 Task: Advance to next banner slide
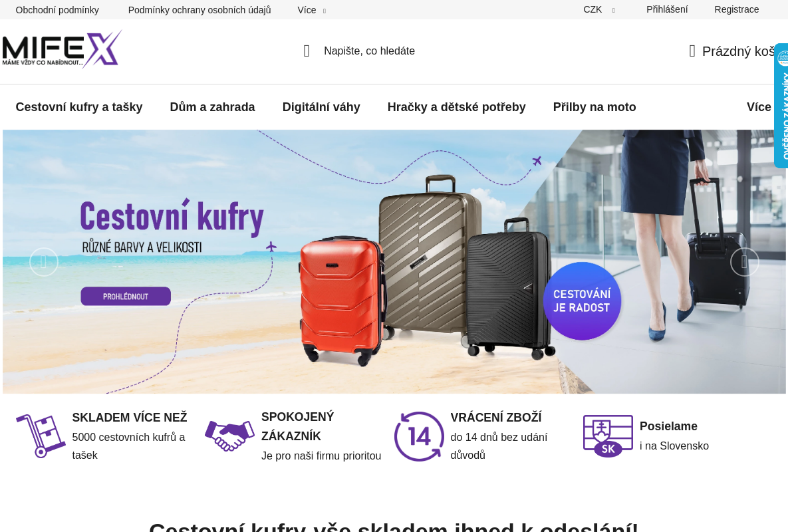click(x=745, y=262)
